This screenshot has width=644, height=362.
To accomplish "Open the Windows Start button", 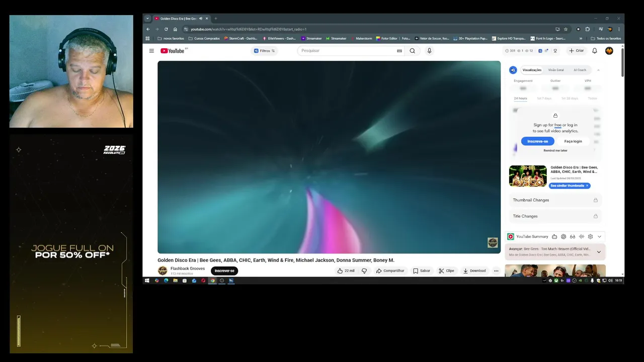I will click(x=147, y=281).
